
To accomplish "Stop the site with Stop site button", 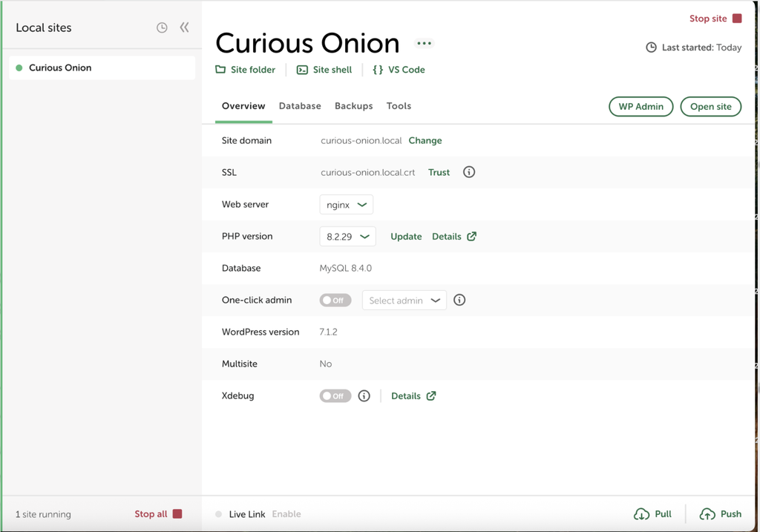I will point(715,19).
